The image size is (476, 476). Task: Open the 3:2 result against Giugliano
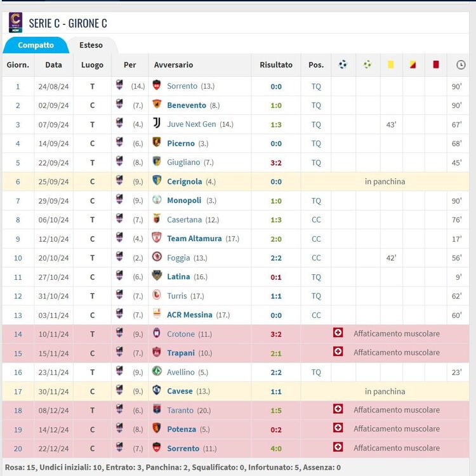[x=276, y=163]
